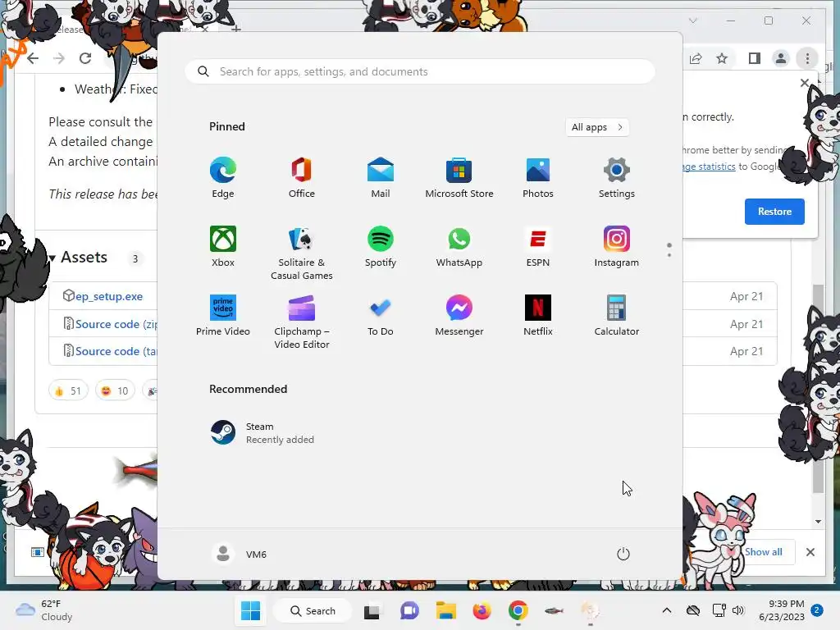Open the All apps list
This screenshot has height=630, width=840.
click(597, 127)
